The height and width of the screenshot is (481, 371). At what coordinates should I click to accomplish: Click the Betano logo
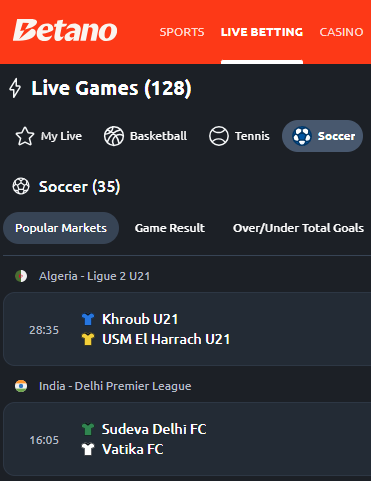click(65, 30)
